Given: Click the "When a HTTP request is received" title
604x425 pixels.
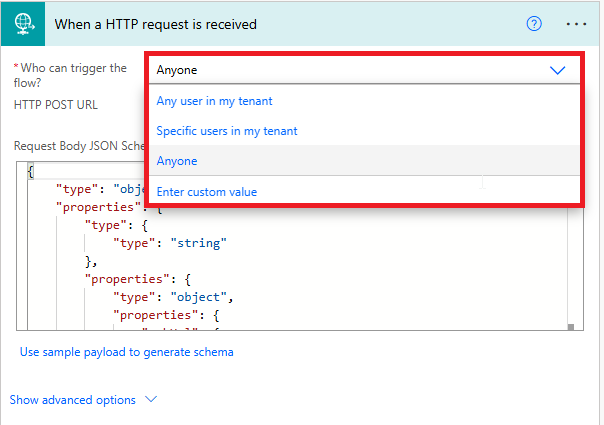Looking at the screenshot, I should click(157, 23).
